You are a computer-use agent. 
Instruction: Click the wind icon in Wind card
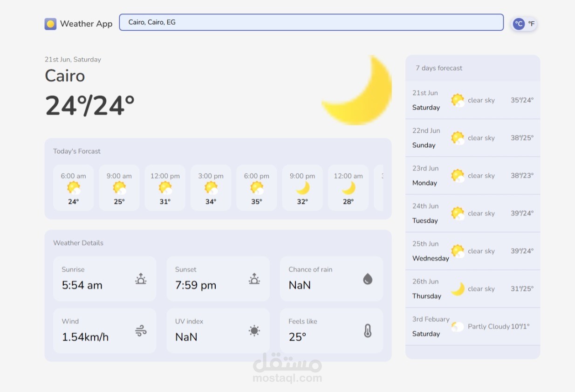pyautogui.click(x=141, y=331)
